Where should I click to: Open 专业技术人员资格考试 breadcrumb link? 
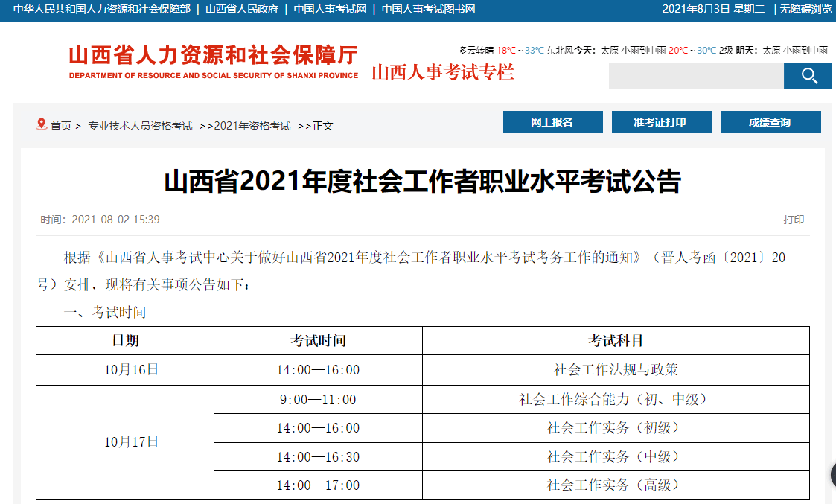pyautogui.click(x=140, y=126)
